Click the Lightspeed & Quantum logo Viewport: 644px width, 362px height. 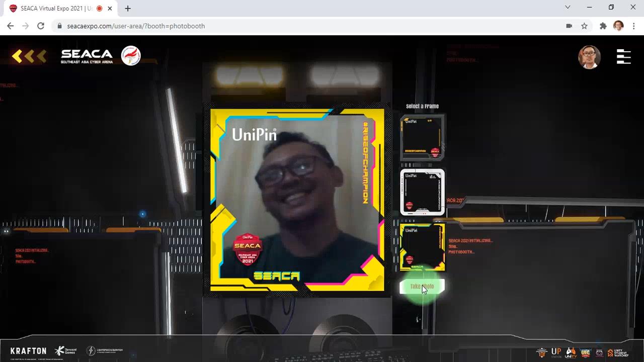(x=104, y=351)
